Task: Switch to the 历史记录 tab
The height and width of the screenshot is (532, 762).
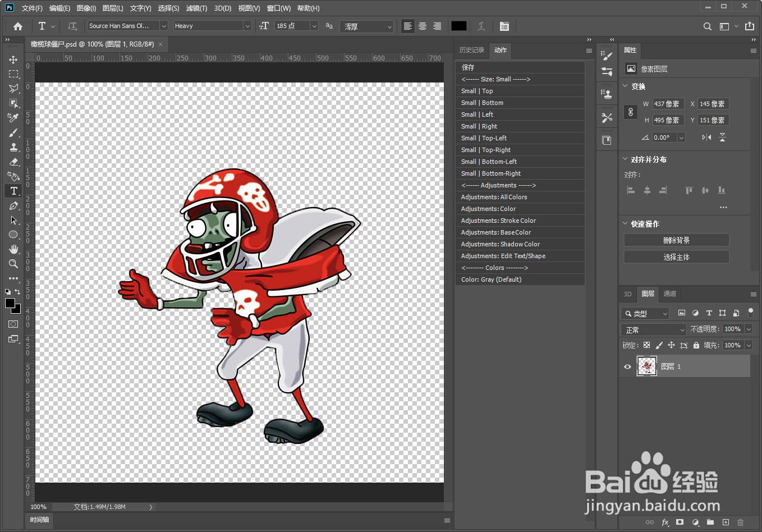Action: [471, 50]
